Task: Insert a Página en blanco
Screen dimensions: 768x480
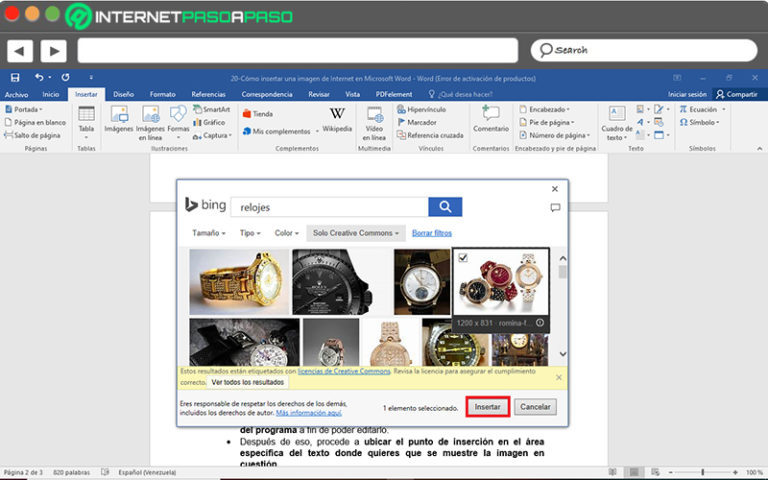Action: [35, 122]
